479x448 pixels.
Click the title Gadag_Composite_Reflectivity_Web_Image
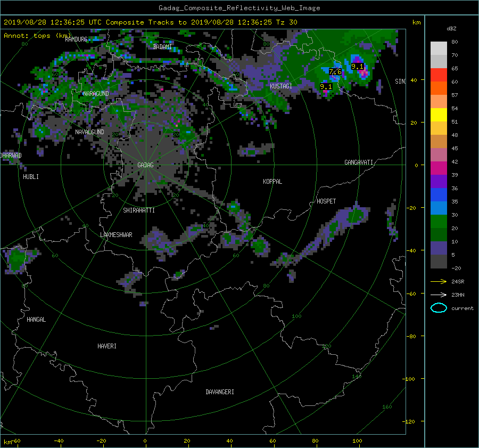[x=239, y=8]
